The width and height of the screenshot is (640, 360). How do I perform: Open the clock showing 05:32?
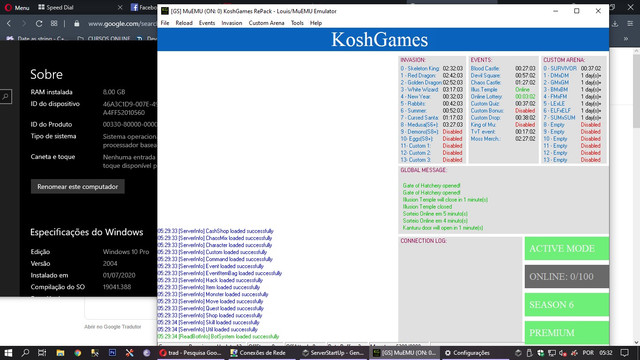606,353
